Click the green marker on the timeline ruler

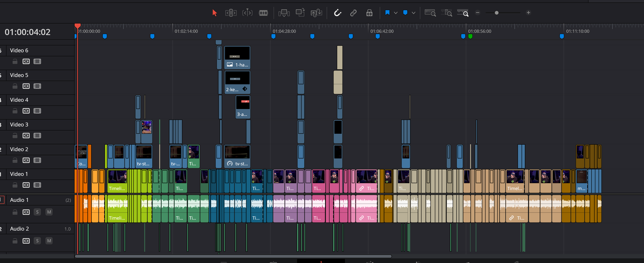pyautogui.click(x=470, y=36)
